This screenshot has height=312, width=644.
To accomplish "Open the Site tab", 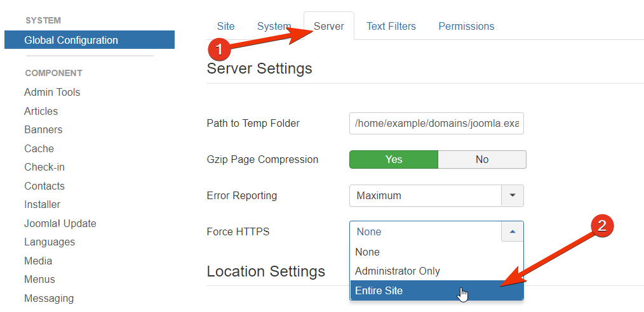I will tap(225, 26).
